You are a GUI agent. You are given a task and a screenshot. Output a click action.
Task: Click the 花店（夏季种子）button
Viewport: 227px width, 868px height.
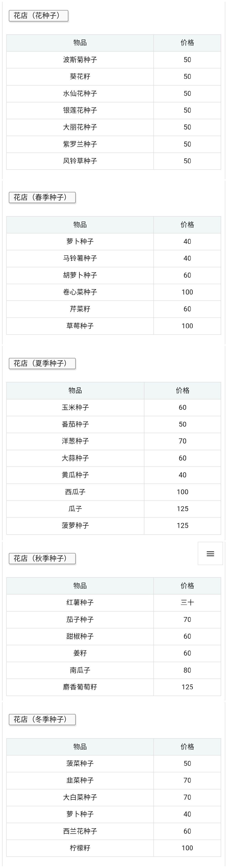[42, 363]
